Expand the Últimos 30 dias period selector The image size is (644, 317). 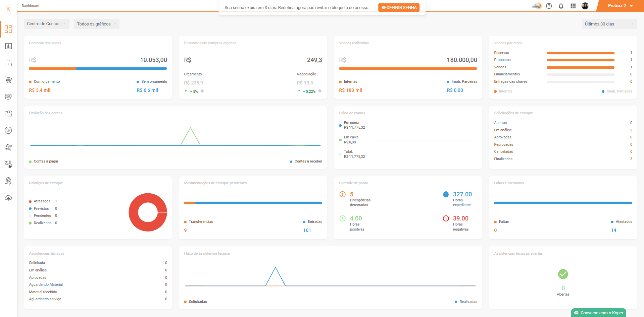coord(609,24)
